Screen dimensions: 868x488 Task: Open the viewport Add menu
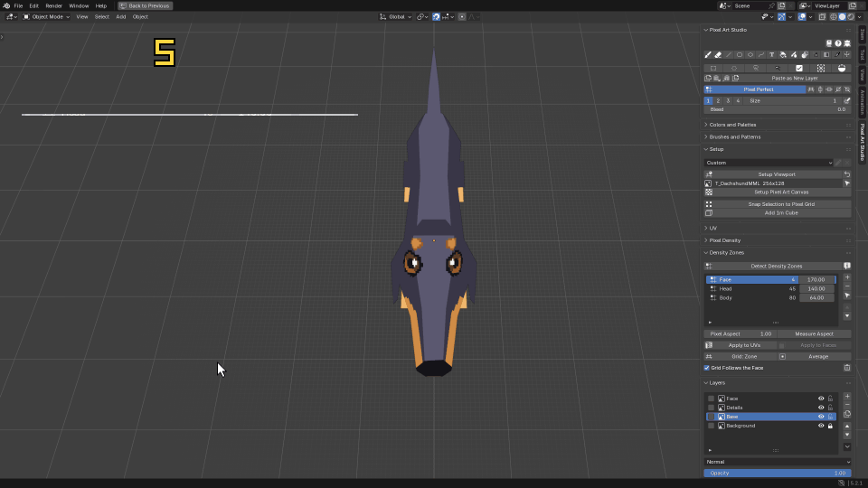tap(120, 16)
